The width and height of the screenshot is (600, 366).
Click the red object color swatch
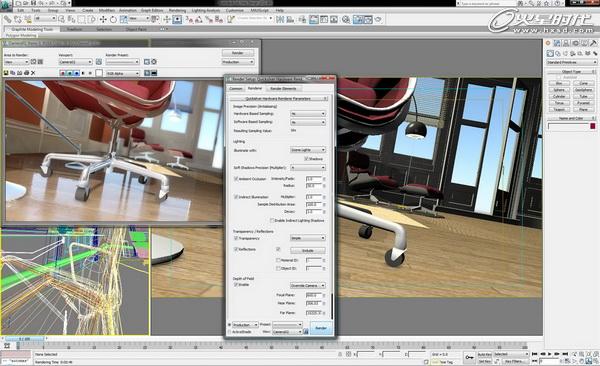pos(592,126)
